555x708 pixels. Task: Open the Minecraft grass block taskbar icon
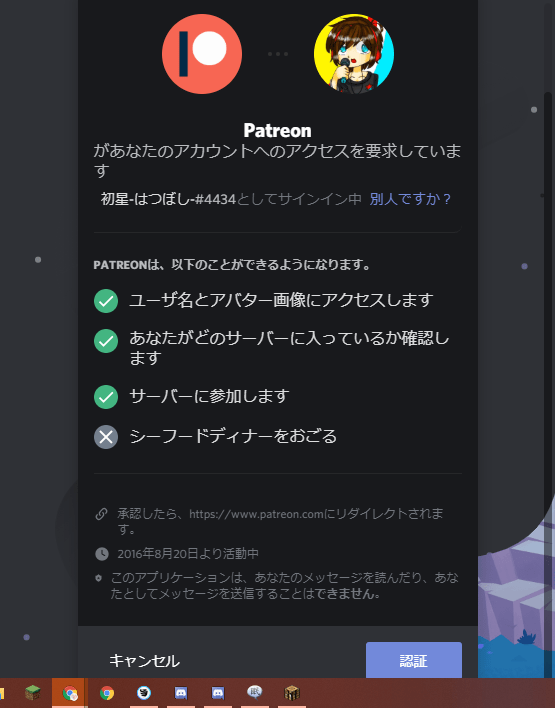click(33, 693)
